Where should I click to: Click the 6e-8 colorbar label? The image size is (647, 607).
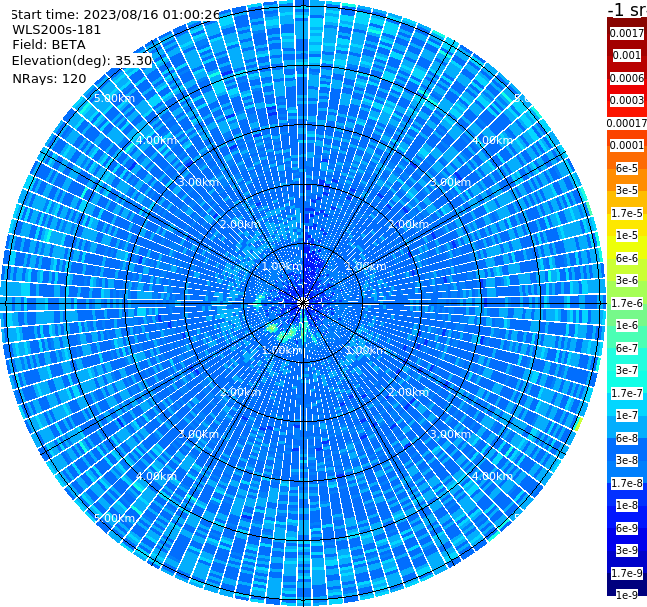[x=627, y=438]
